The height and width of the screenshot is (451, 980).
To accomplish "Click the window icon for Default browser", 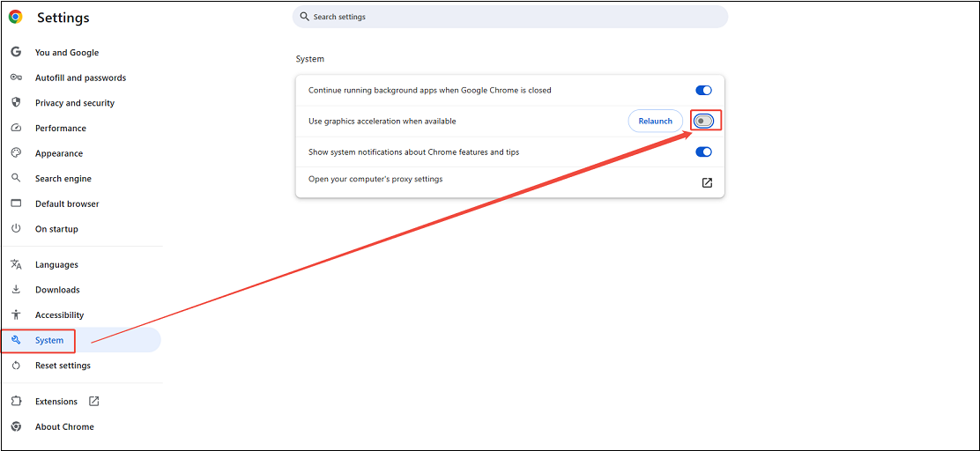I will (x=16, y=203).
